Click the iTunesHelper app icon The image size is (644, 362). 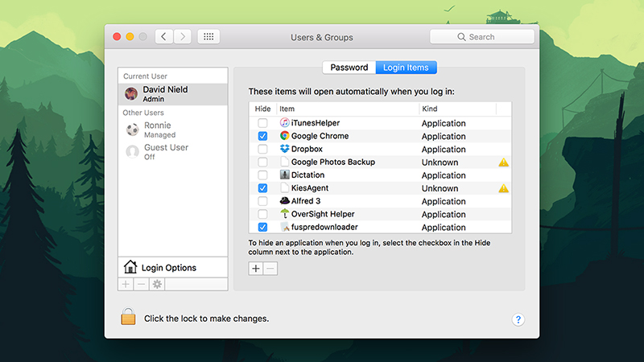click(285, 123)
